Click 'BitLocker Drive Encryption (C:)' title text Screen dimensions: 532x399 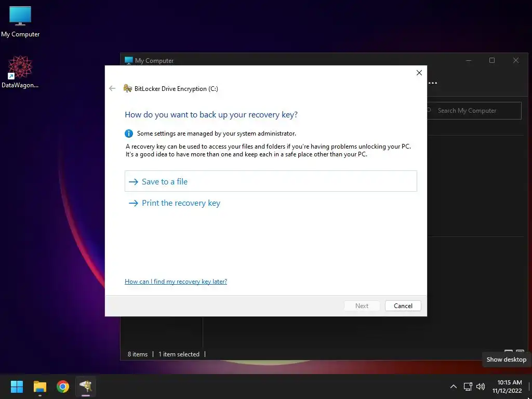coord(176,88)
